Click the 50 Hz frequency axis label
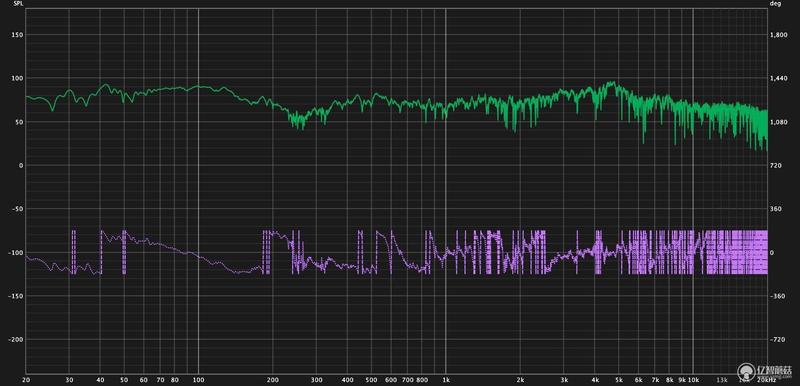This screenshot has height=386, width=800. (124, 380)
